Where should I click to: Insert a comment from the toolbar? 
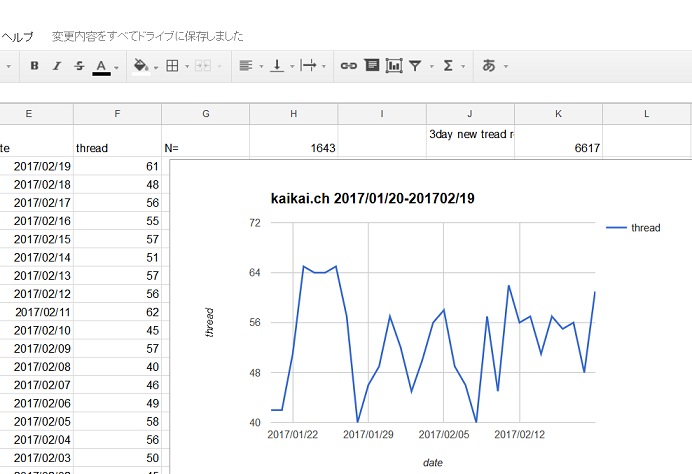click(x=371, y=66)
